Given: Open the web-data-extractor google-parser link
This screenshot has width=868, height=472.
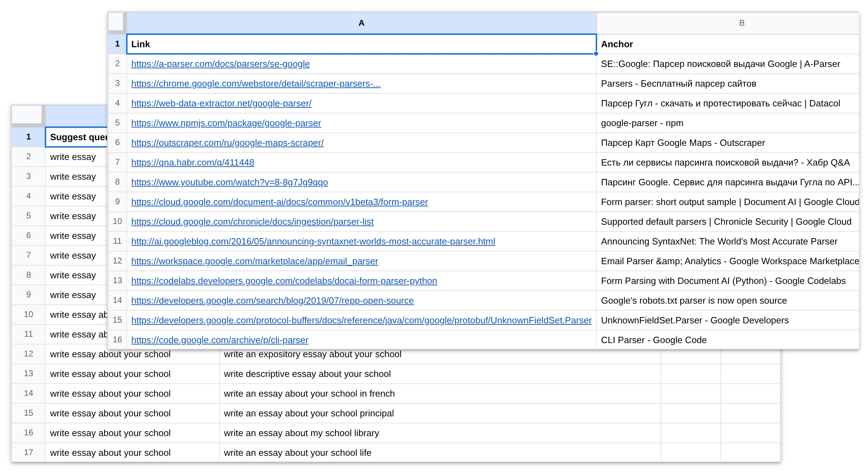Looking at the screenshot, I should click(x=221, y=103).
